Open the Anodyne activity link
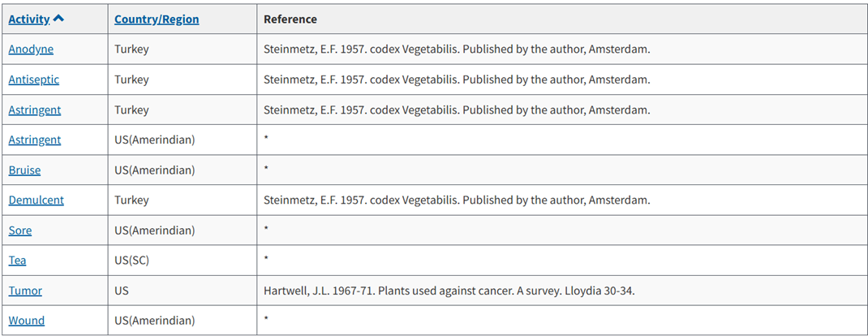The image size is (868, 336). coord(31,50)
